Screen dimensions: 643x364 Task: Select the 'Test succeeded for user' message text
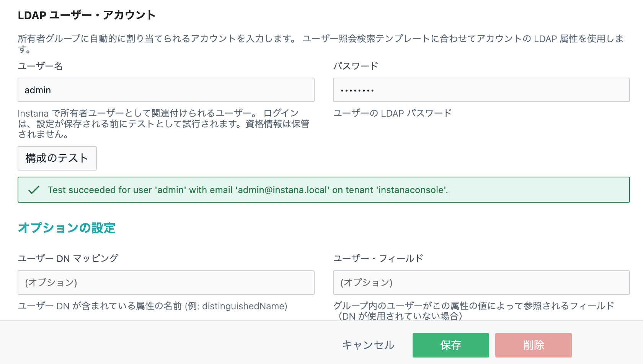click(248, 190)
